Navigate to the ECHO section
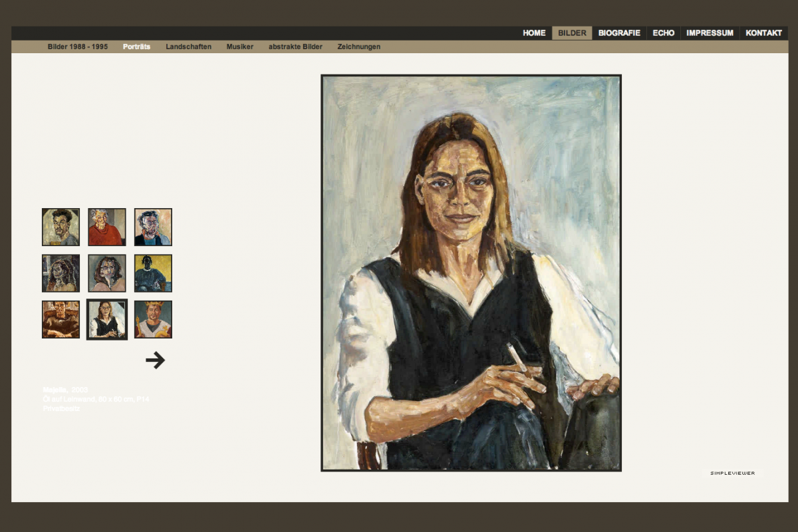Screen dimensions: 798x532 click(x=664, y=33)
